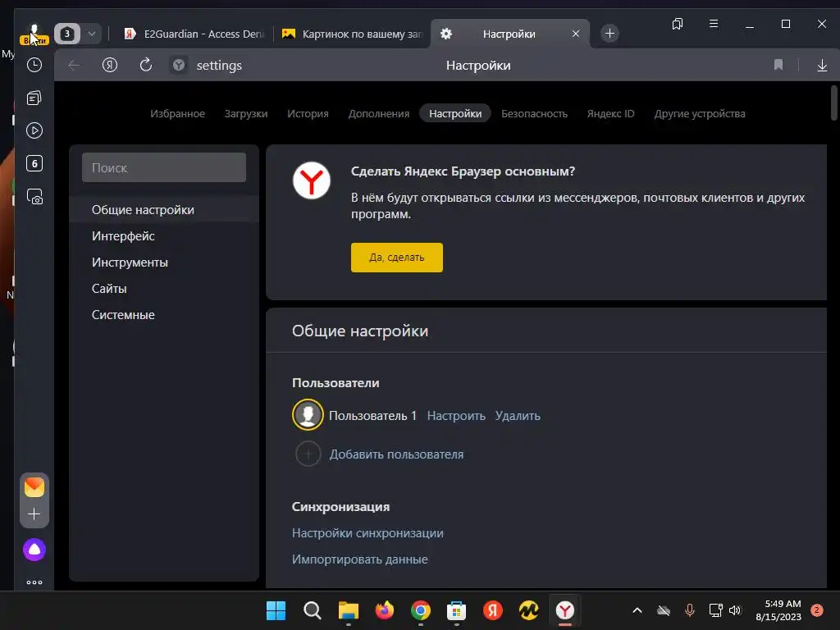Open red Yandex app in taskbar

coord(493,610)
